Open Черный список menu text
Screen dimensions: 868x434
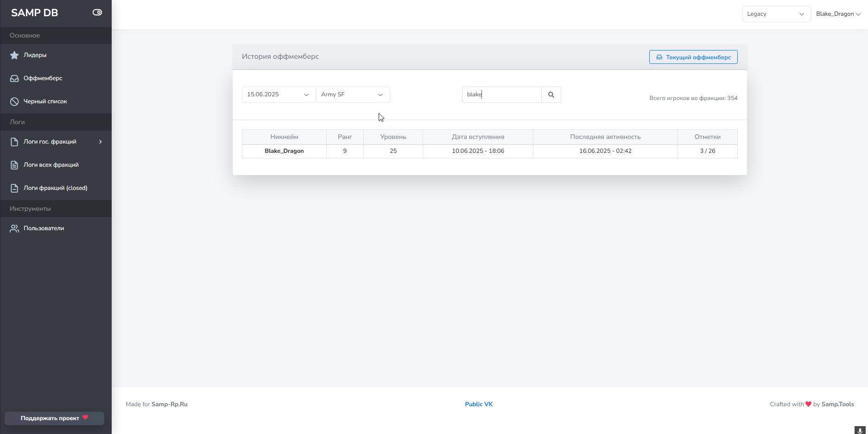[x=45, y=101]
